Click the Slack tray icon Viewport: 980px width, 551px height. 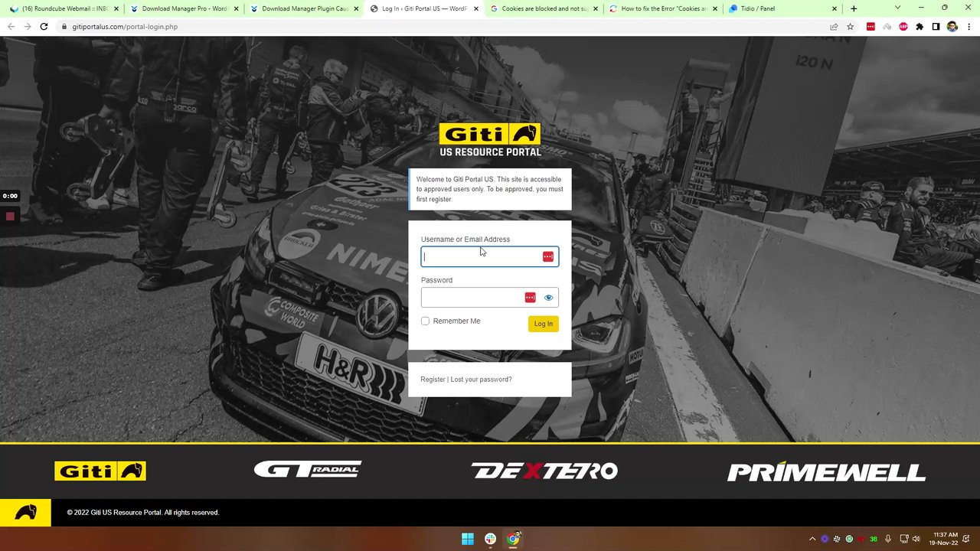(837, 539)
